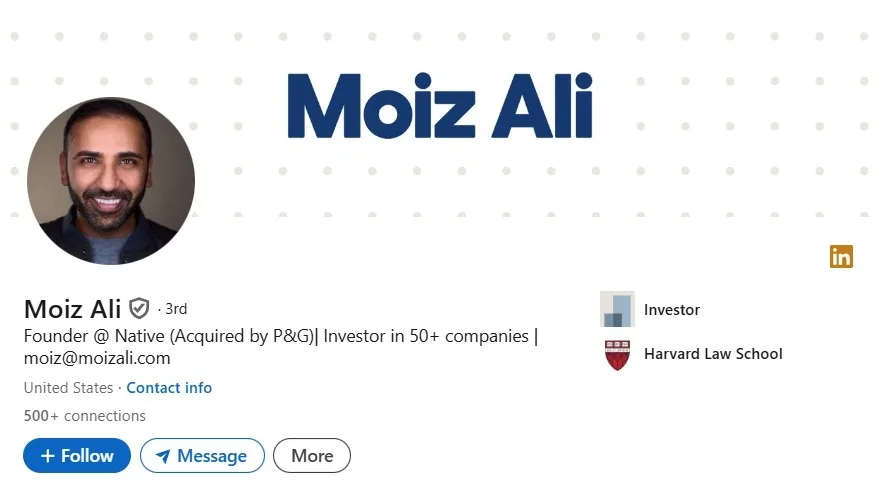Open the More actions menu
The height and width of the screenshot is (496, 878).
tap(312, 456)
